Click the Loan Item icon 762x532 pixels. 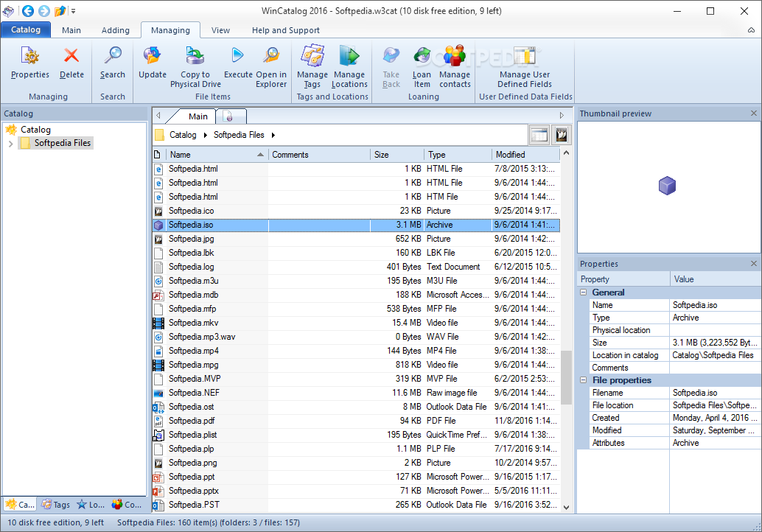[422, 55]
